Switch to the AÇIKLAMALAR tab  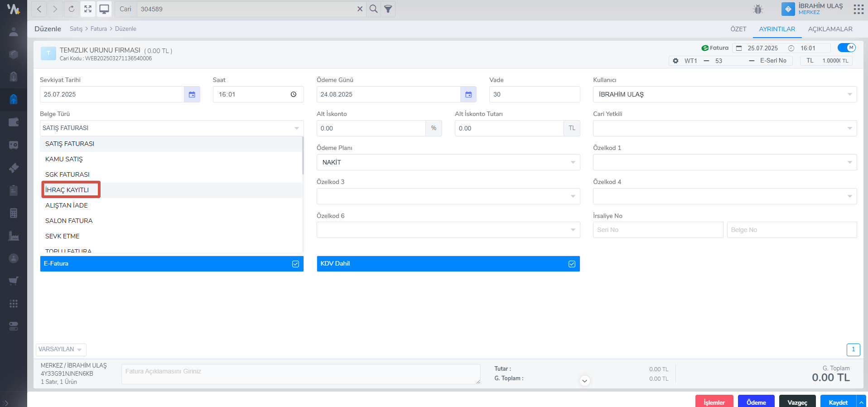coord(830,29)
